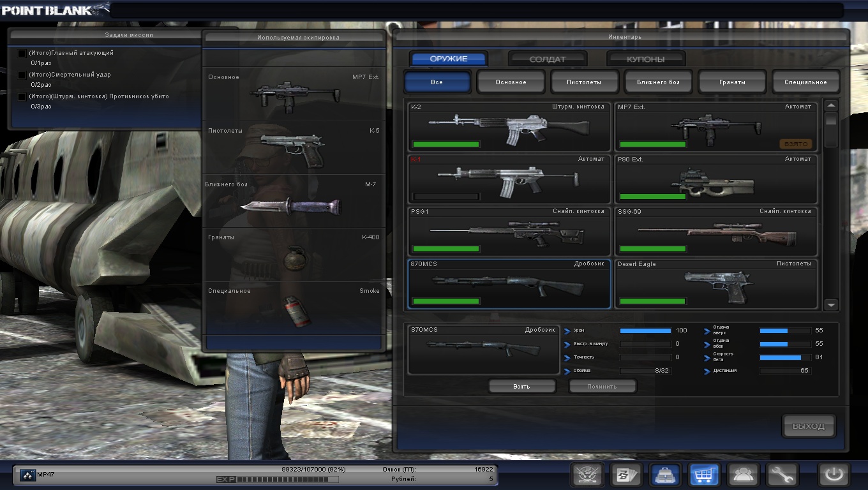The image size is (868, 490).
Task: Click the arrow beside 'Точность' stat
Action: coord(568,358)
